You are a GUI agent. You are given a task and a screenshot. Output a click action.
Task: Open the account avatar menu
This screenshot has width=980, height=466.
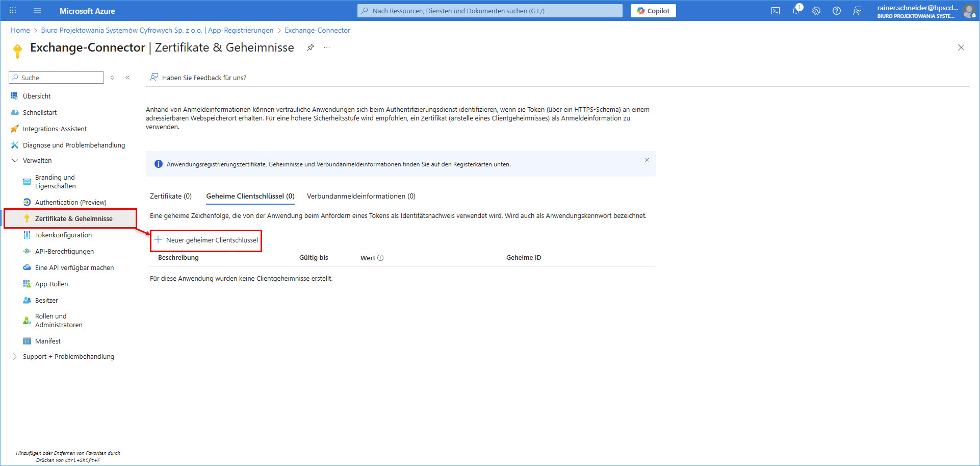point(969,11)
